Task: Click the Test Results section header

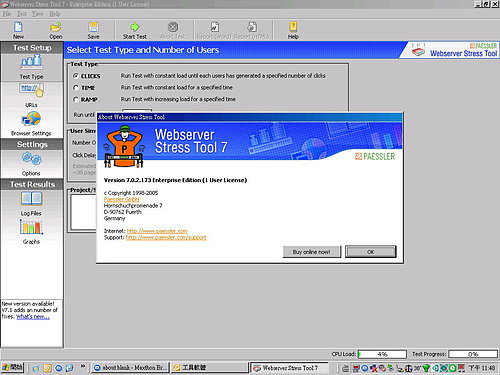Action: click(x=32, y=184)
